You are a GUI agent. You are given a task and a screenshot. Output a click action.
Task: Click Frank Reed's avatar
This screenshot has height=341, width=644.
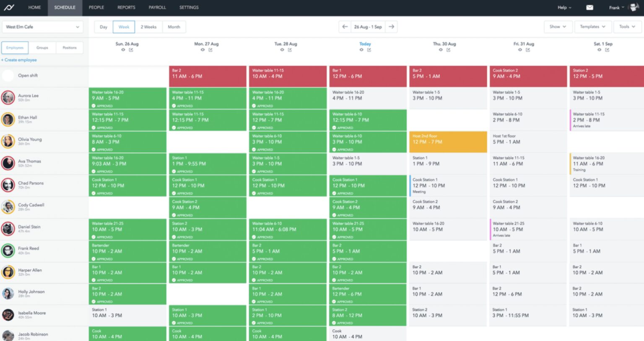(x=8, y=251)
